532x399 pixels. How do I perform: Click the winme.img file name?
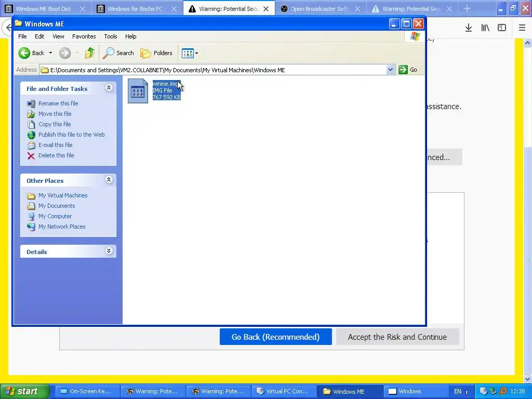[166, 84]
